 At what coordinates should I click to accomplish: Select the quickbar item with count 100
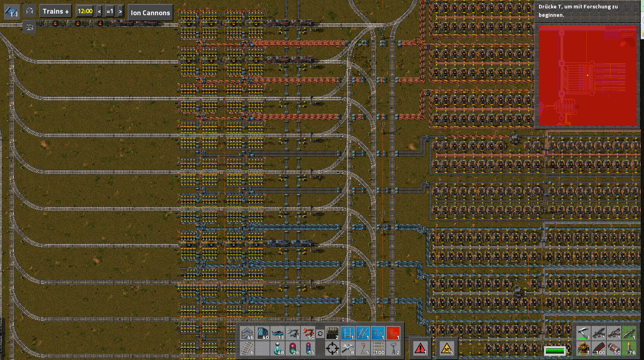pos(378,348)
